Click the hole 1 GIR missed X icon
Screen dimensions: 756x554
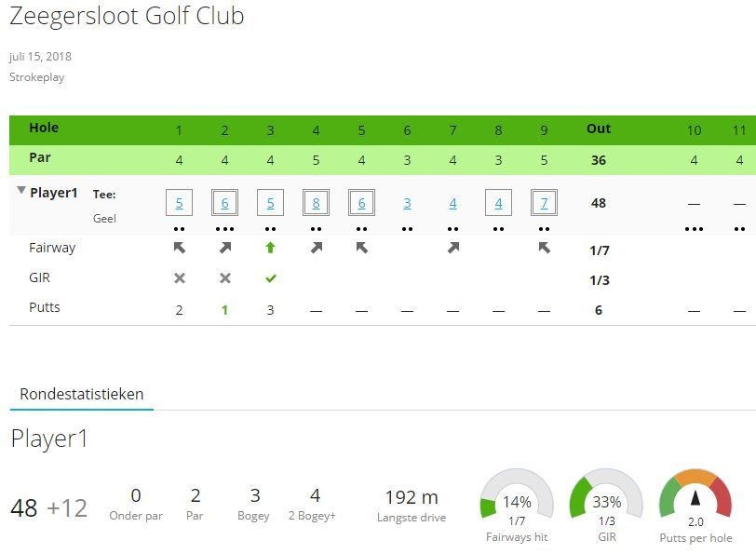coord(180,278)
